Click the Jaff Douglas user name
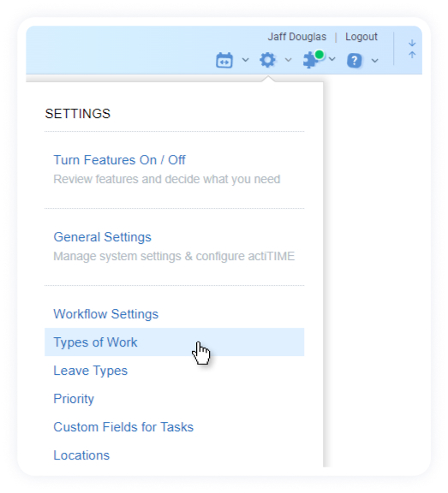448x493 pixels. pyautogui.click(x=296, y=37)
